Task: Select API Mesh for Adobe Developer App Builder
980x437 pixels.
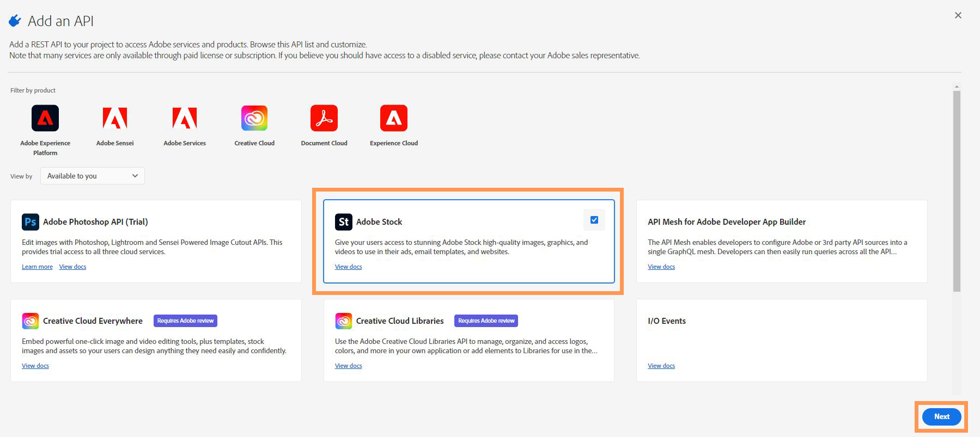Action: click(x=727, y=222)
